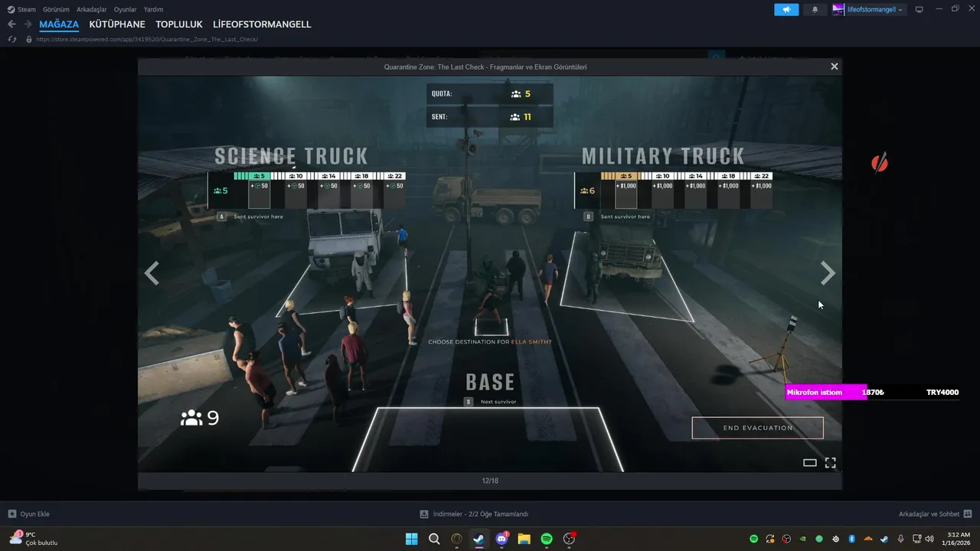Open Arkadaşlar ve Sohbet
Viewport: 980px width, 551px height.
pyautogui.click(x=935, y=514)
